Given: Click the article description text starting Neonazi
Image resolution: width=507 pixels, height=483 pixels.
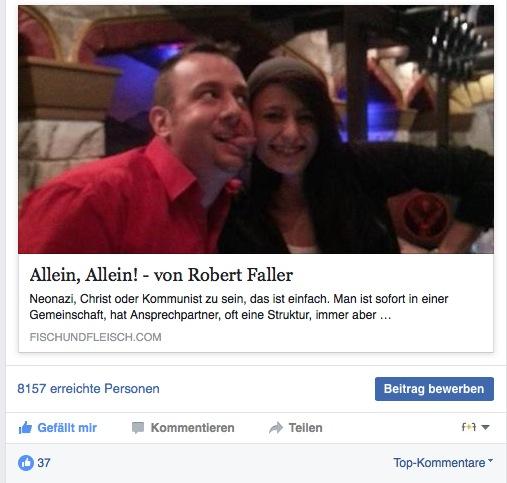Looking at the screenshot, I should pos(239,307).
